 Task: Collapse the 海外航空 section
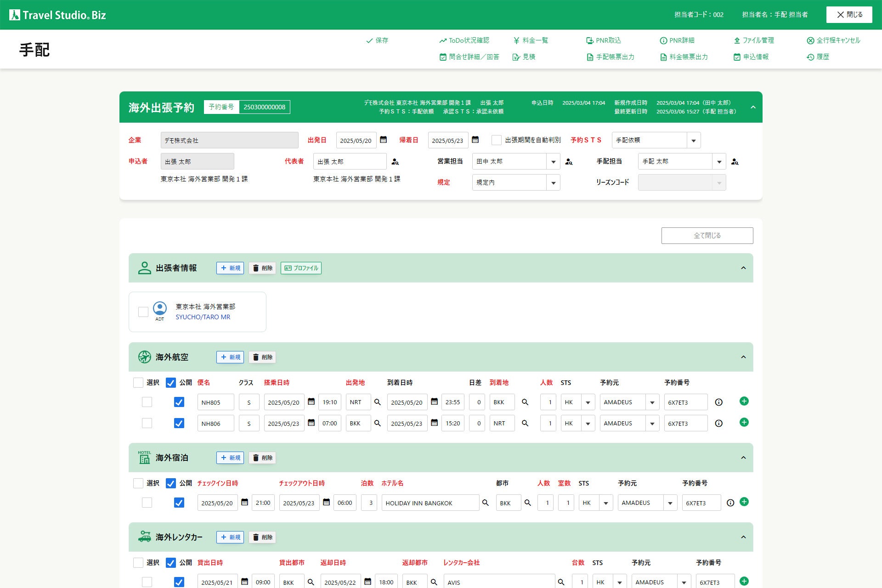click(743, 357)
